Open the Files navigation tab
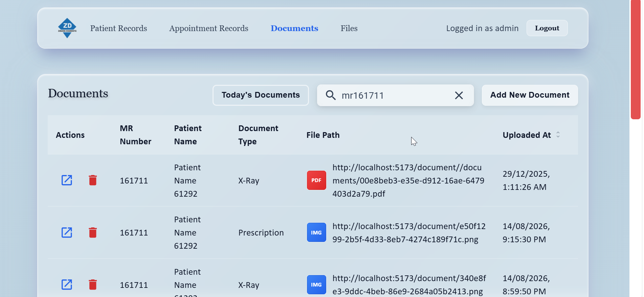This screenshot has width=644, height=297. (349, 28)
